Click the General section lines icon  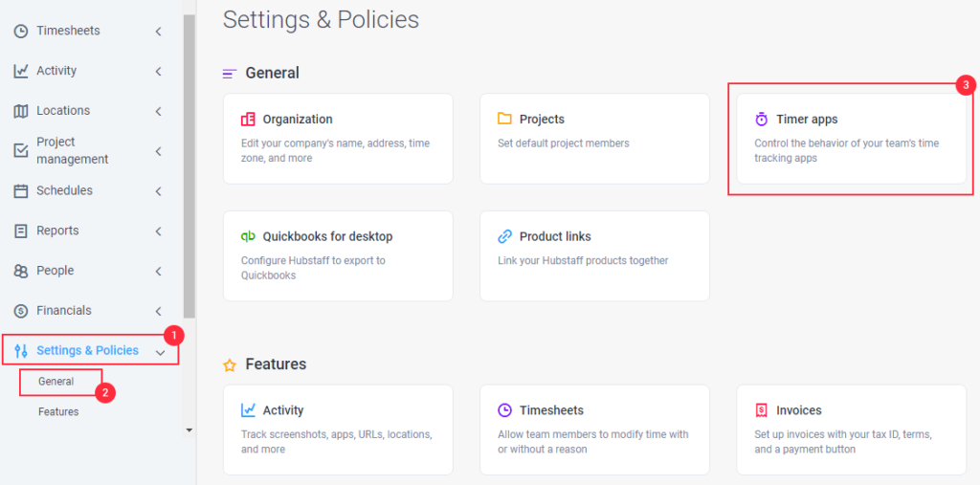[x=230, y=74]
